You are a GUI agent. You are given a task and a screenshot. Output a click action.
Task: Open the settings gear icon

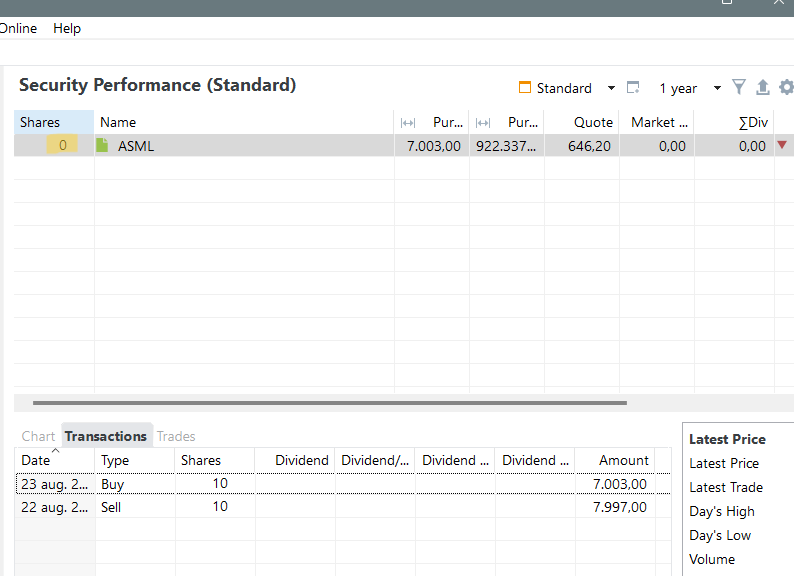[785, 88]
